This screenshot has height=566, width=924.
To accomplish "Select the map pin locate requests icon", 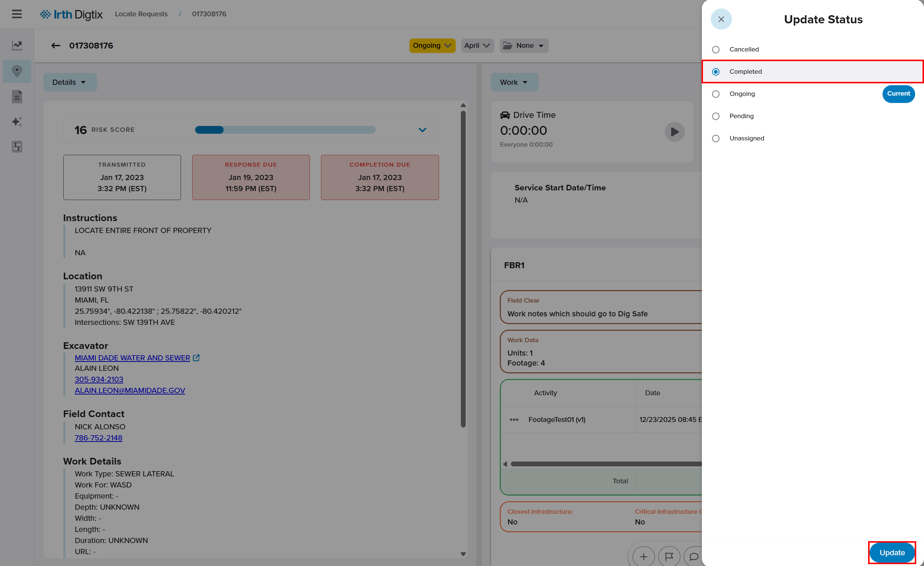I will click(17, 71).
